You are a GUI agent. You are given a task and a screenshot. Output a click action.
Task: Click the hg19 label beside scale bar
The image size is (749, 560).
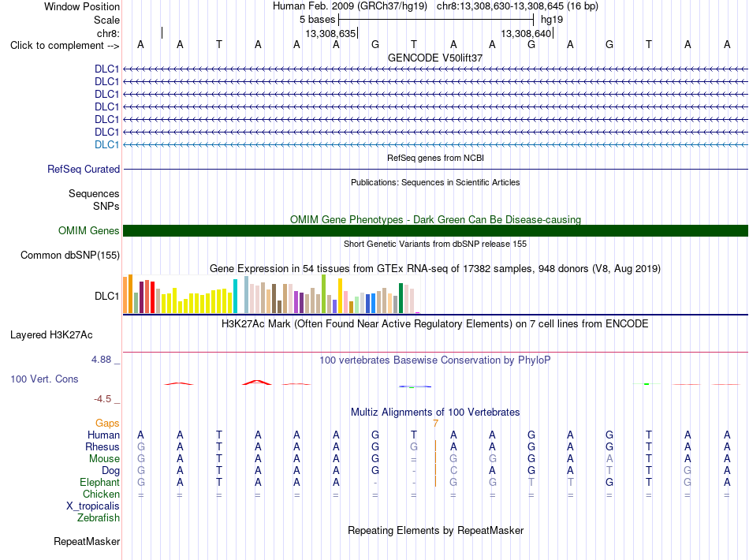click(552, 20)
